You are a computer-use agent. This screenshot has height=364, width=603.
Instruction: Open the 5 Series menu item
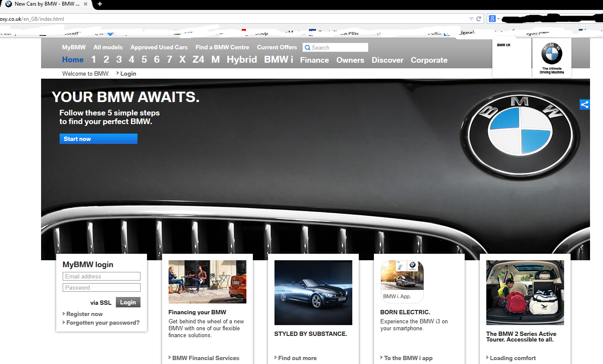coord(144,60)
